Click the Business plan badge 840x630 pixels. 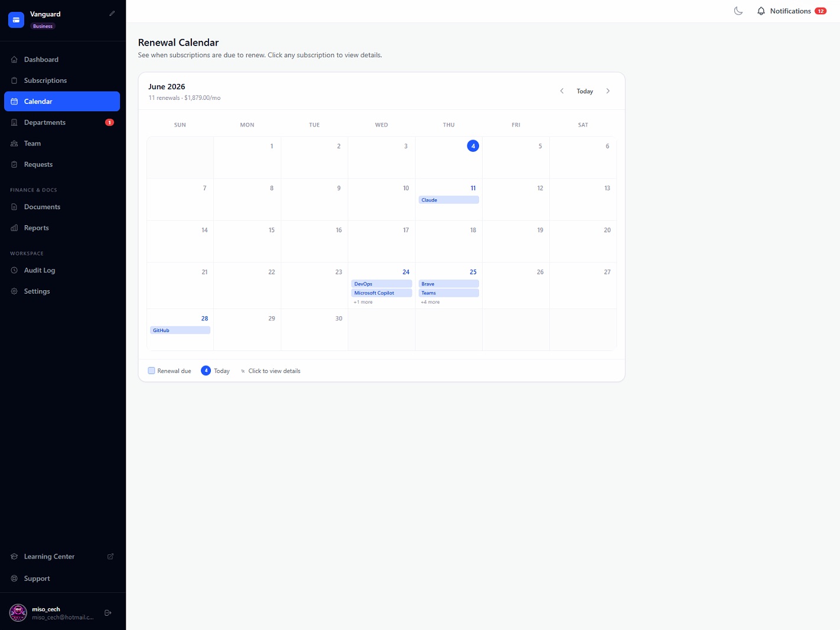(43, 26)
